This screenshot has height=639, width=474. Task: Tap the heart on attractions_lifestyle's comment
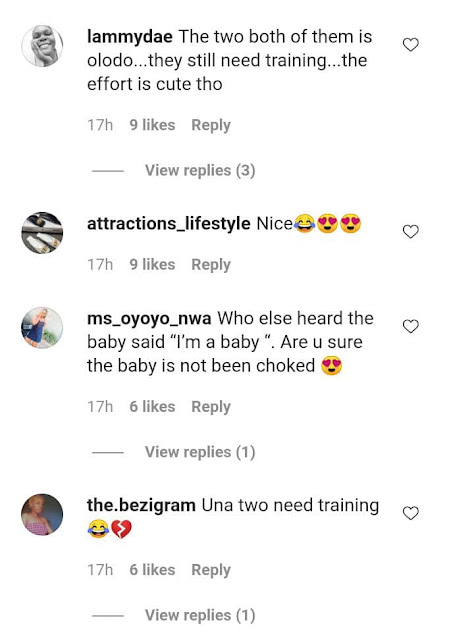410,231
